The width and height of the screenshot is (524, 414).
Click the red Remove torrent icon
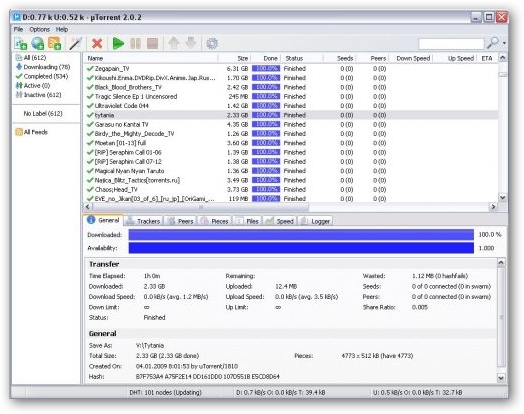[97, 43]
